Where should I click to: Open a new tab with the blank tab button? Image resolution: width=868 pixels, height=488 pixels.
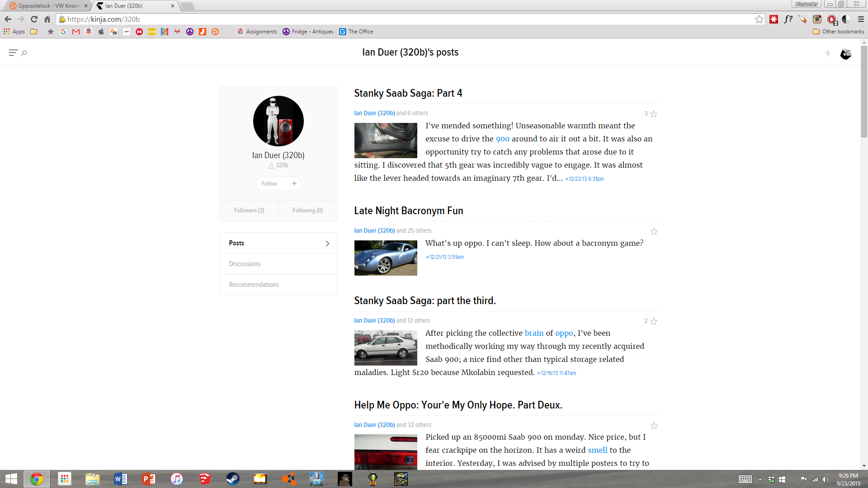pos(187,6)
